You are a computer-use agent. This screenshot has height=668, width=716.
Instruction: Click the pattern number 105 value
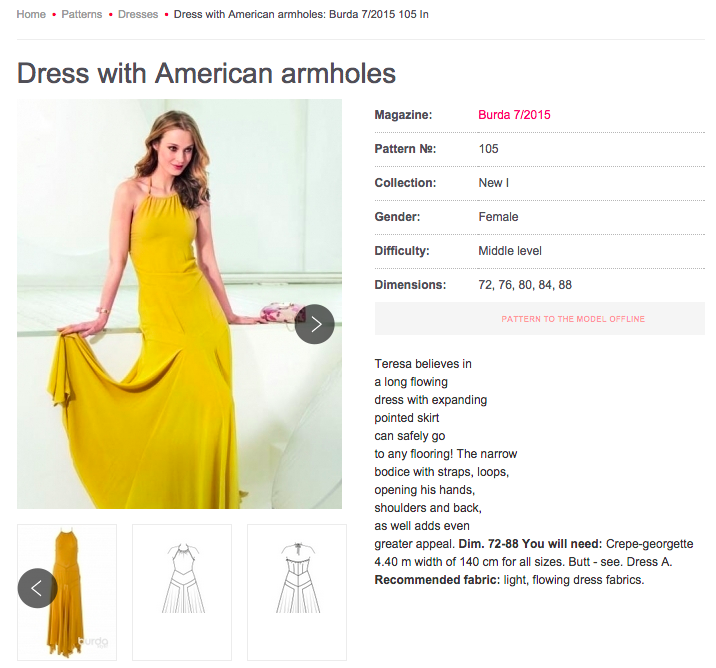click(488, 149)
